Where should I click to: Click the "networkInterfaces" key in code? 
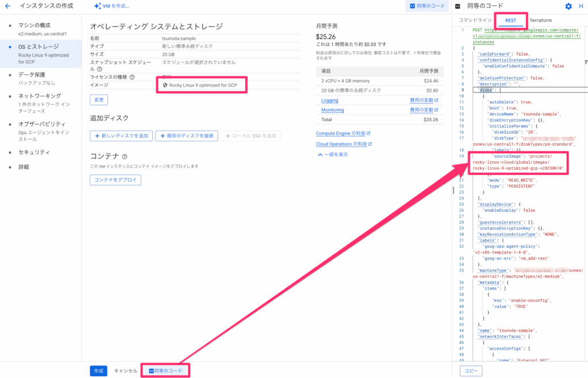pyautogui.click(x=500, y=337)
